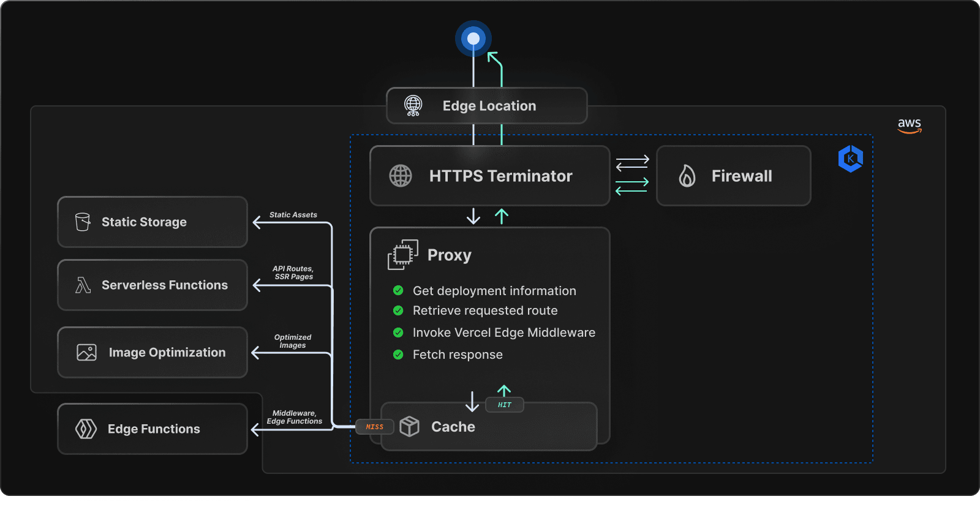This screenshot has height=510, width=980.
Task: Click the blue Kubernetes hexagon logo
Action: (850, 159)
